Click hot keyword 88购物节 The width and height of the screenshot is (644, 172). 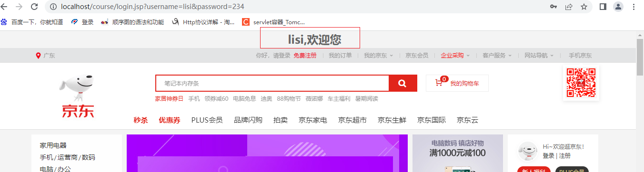coord(289,99)
